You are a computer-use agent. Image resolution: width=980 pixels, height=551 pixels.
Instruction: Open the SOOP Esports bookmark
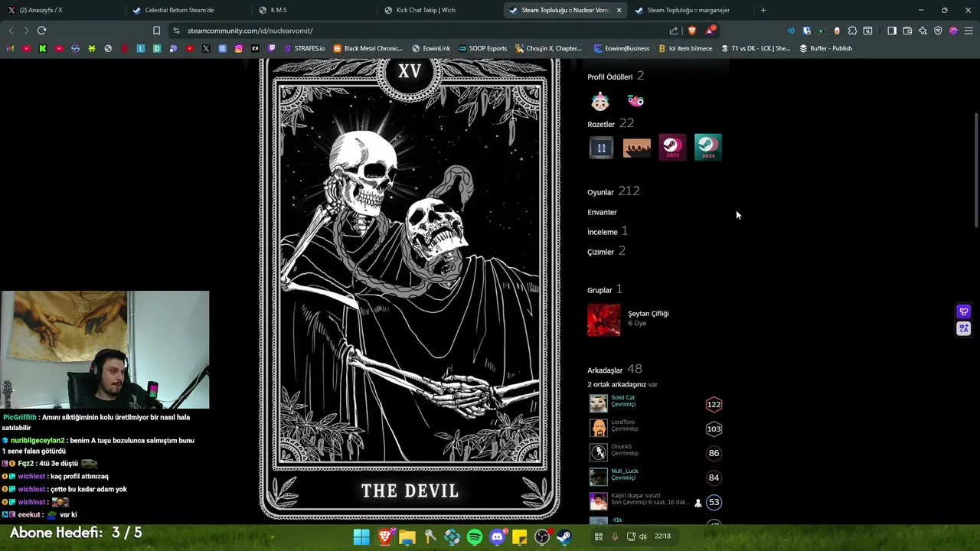pyautogui.click(x=482, y=48)
